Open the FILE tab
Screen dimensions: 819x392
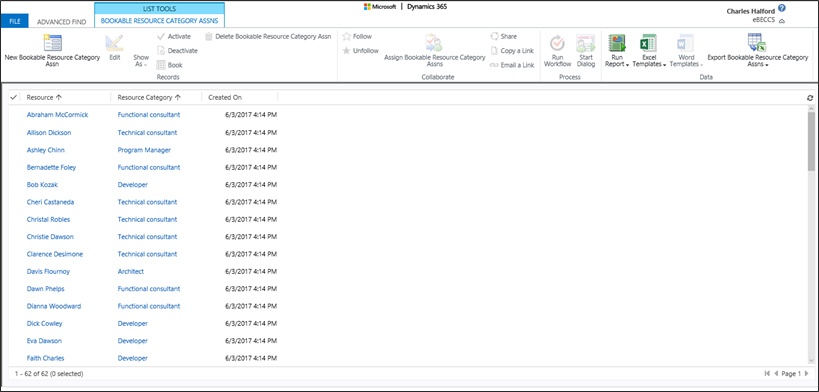pos(15,22)
